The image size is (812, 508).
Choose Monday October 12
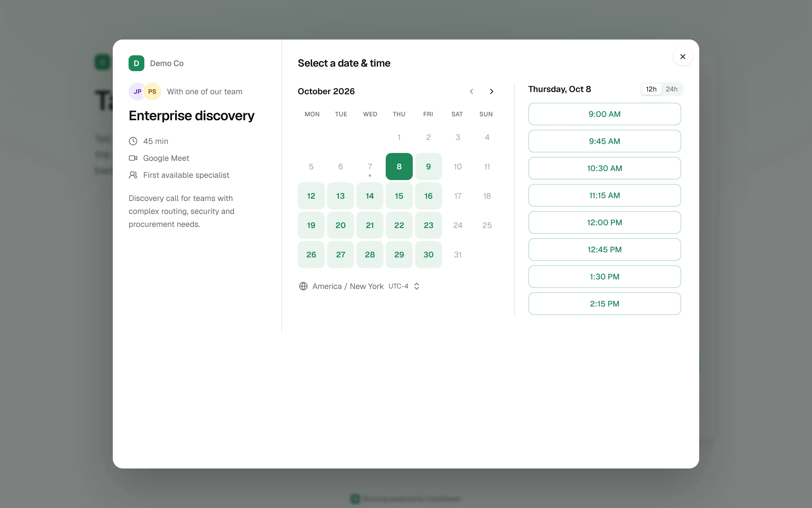tap(311, 196)
